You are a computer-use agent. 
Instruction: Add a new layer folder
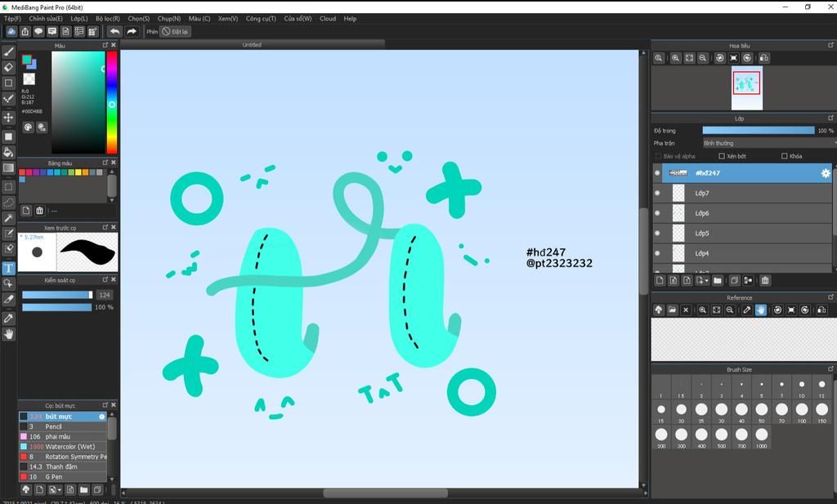click(718, 280)
